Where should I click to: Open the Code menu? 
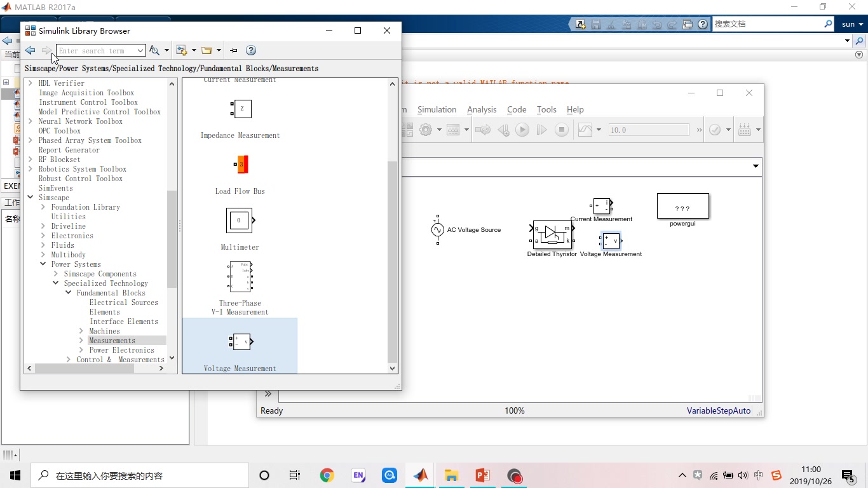[x=517, y=109]
